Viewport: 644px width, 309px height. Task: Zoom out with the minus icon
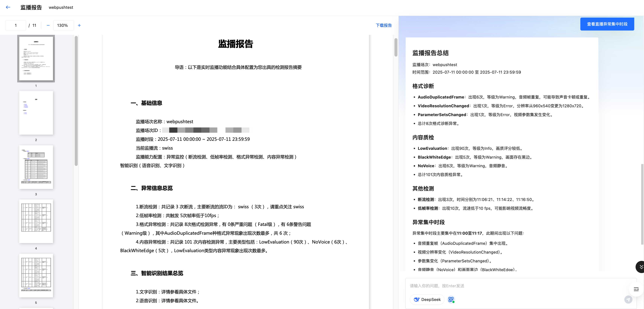point(48,25)
